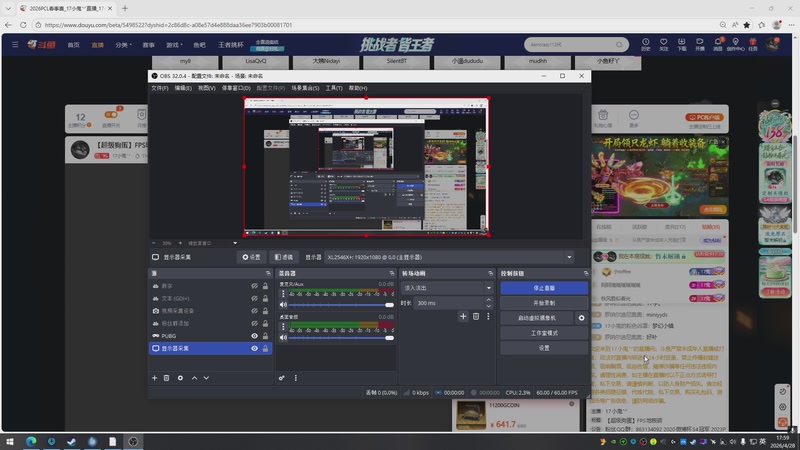Pop out the sources dock
Screen dimensions: 800x450
pos(268,273)
